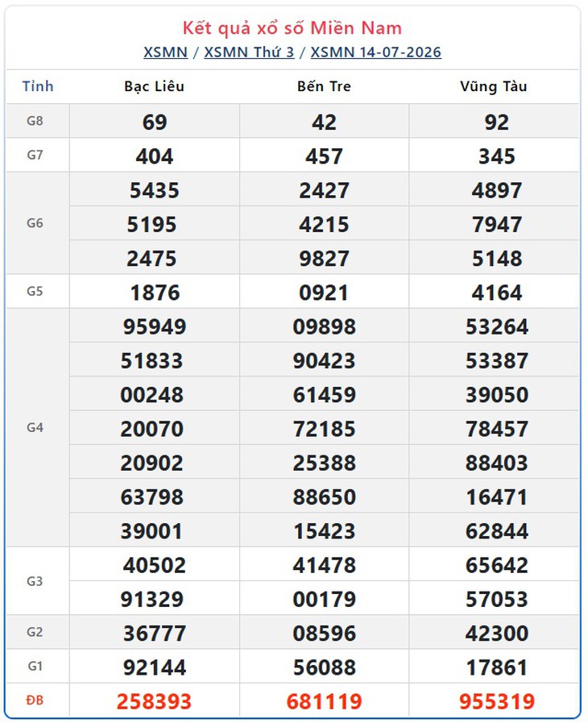The image size is (588, 723).
Task: Select Bến Tre G7 number 457
Action: pos(324,156)
